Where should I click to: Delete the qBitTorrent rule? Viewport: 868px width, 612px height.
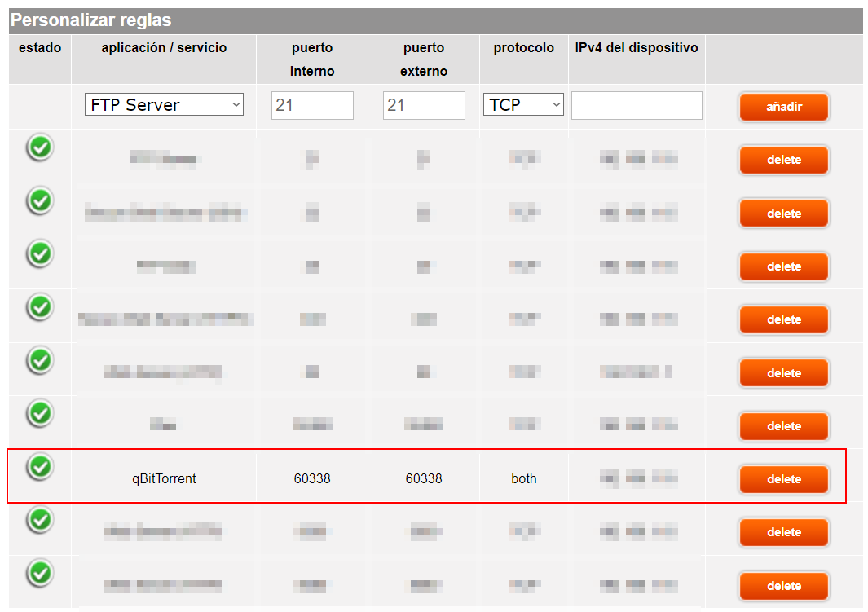coord(784,479)
